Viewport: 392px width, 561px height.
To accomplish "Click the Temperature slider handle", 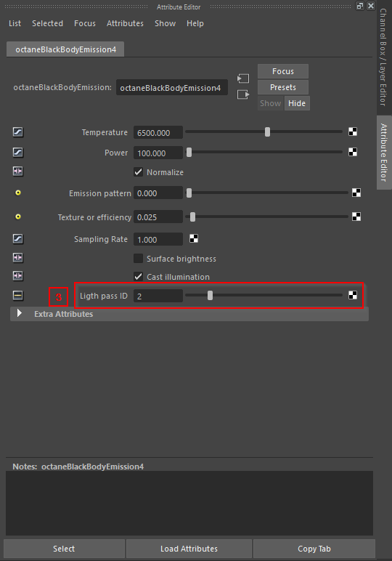I will [x=267, y=132].
